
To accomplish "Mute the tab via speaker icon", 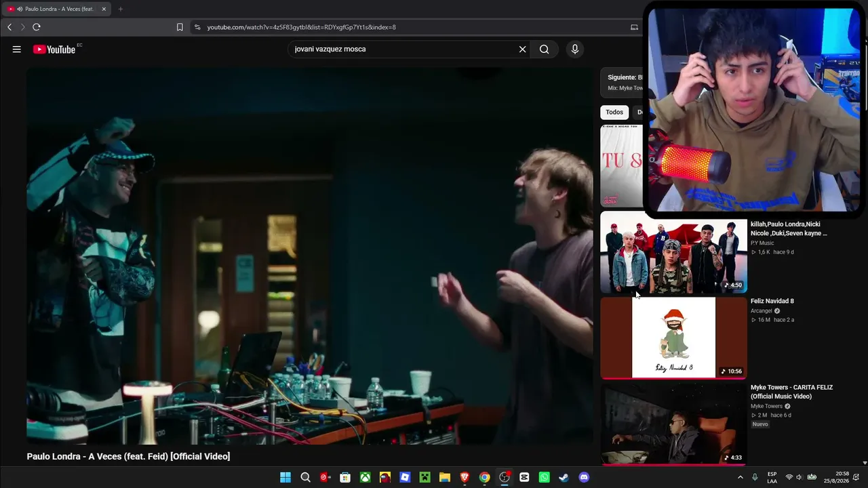I will [x=19, y=9].
